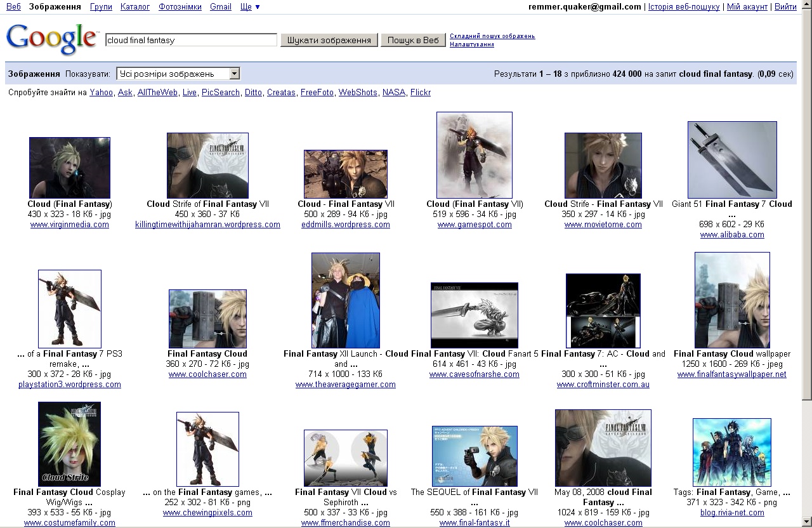Open 'Складний пошук зображень' link

pos(492,36)
